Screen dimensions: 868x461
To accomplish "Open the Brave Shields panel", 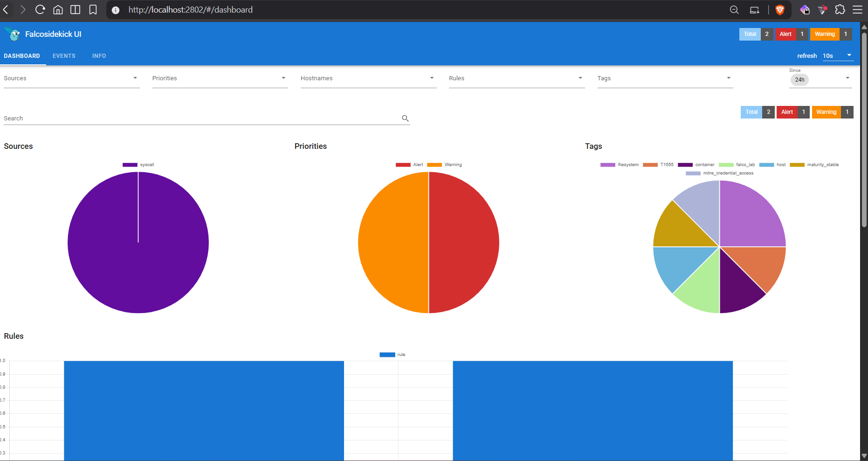I will pos(780,10).
